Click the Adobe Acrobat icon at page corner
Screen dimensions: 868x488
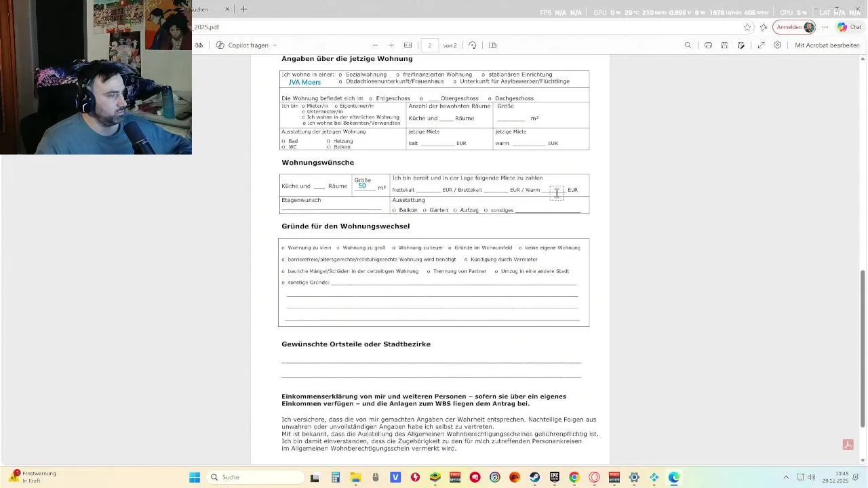(848, 445)
